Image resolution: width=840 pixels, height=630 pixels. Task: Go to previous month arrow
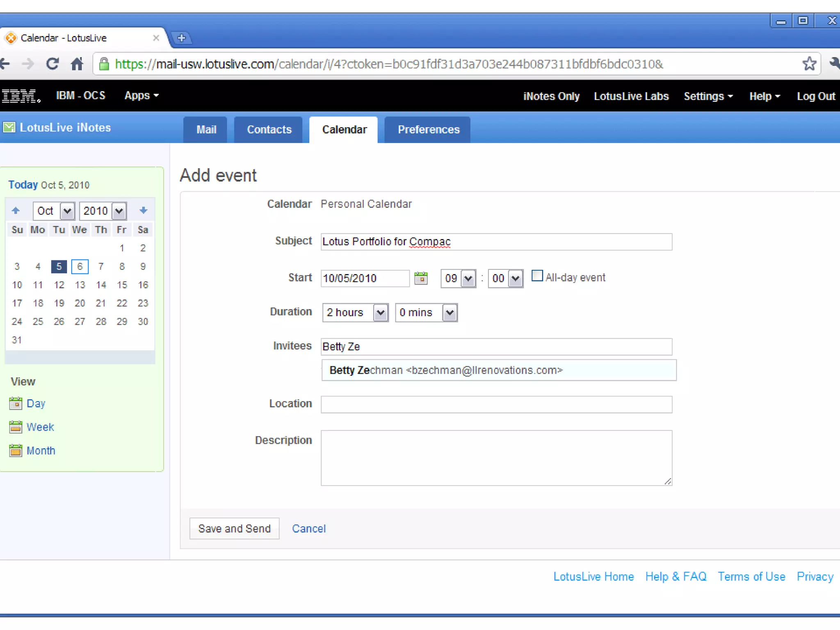pos(16,210)
